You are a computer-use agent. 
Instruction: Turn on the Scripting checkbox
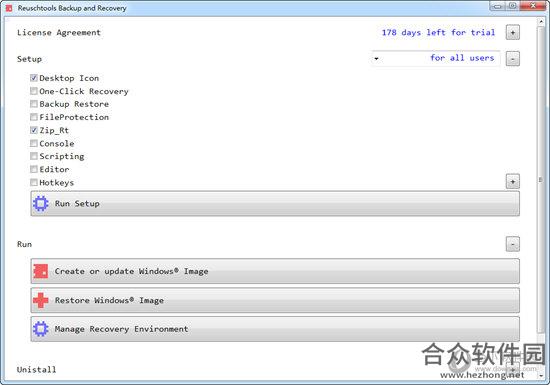point(34,156)
